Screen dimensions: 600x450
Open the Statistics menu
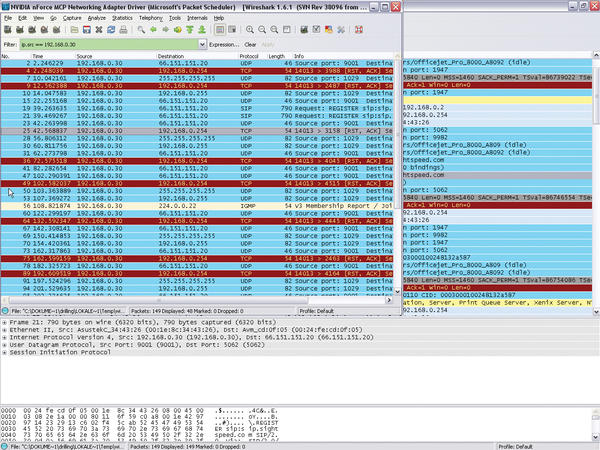122,18
